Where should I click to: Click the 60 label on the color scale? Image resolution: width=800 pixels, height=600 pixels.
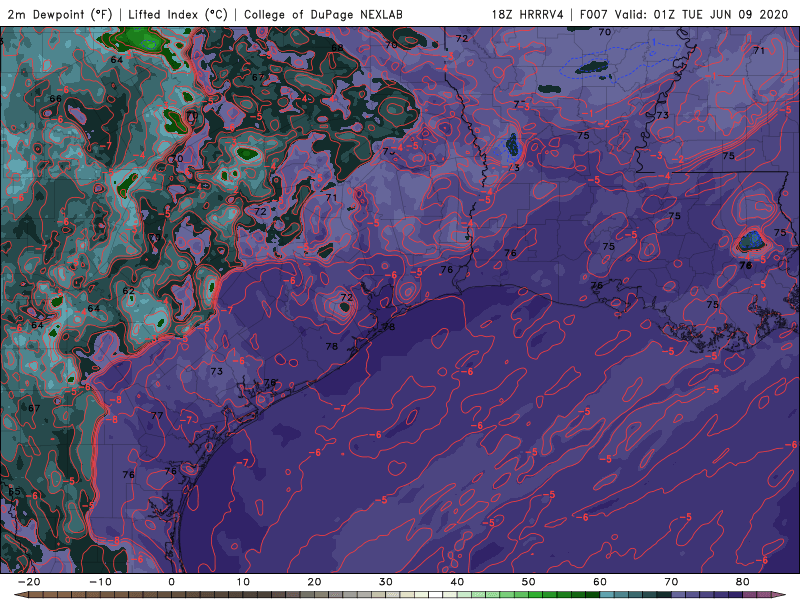(x=600, y=582)
